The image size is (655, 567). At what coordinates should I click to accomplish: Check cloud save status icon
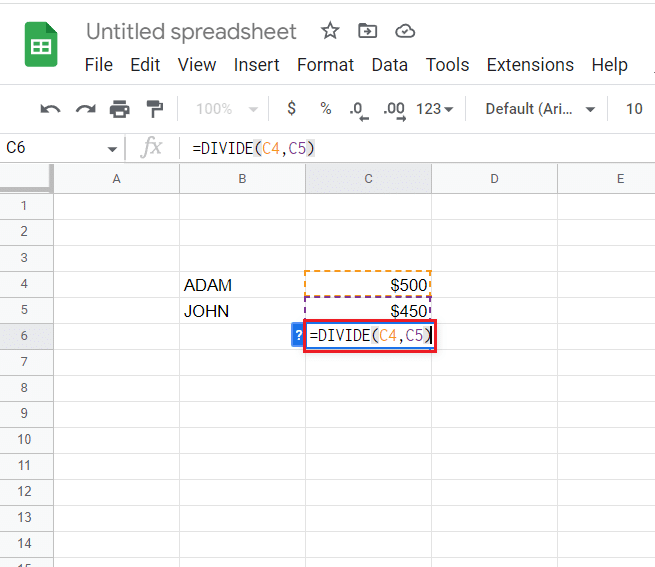tap(405, 31)
